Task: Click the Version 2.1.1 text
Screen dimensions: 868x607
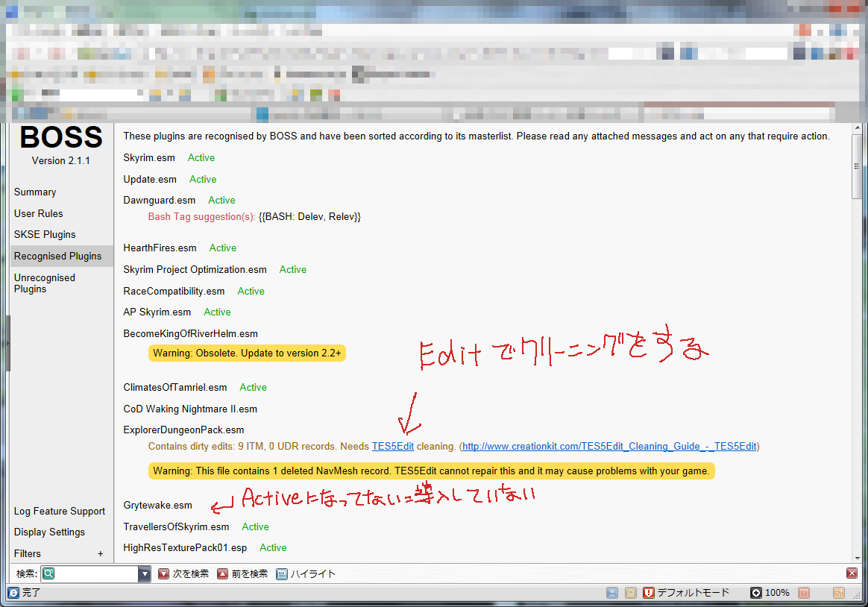Action: pyautogui.click(x=61, y=160)
